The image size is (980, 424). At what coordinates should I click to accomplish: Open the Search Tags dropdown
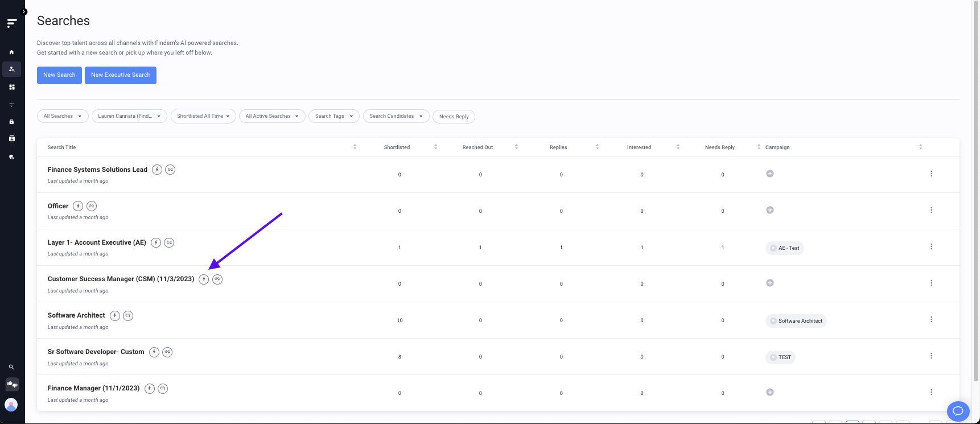click(333, 116)
